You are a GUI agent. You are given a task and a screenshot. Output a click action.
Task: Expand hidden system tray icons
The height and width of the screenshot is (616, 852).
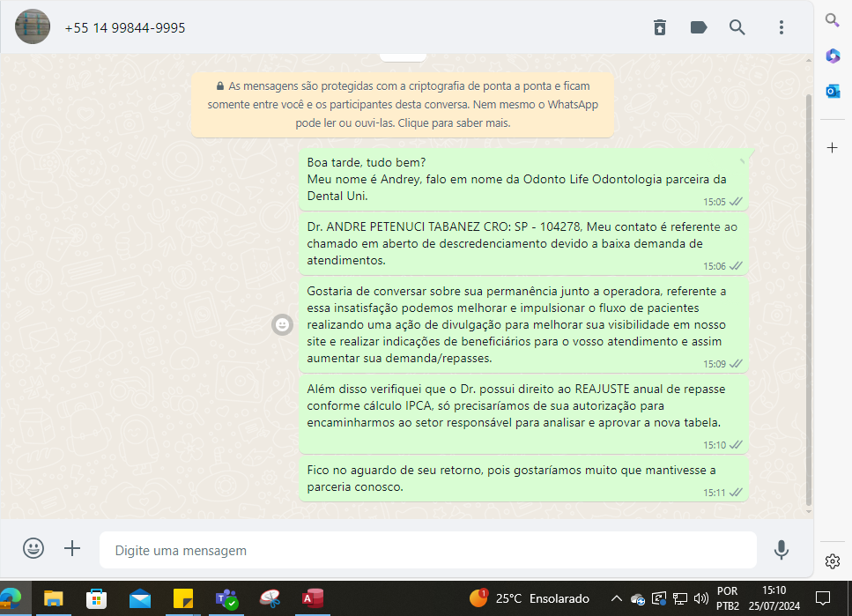[616, 598]
